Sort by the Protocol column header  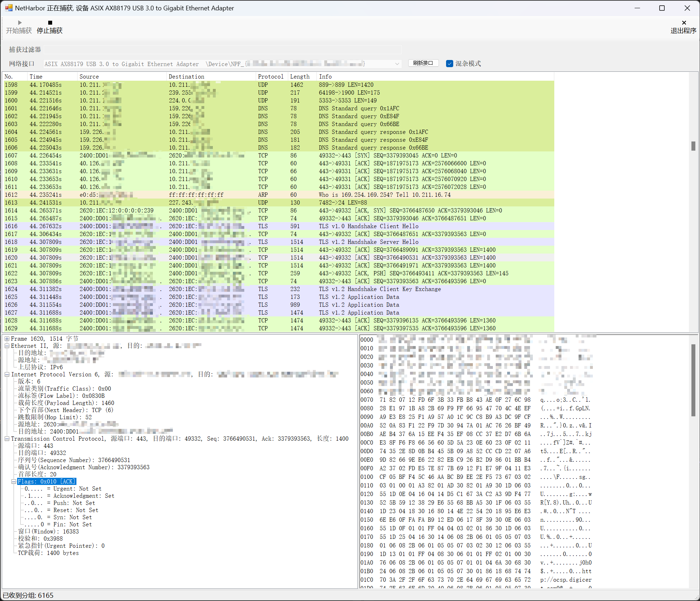click(272, 76)
